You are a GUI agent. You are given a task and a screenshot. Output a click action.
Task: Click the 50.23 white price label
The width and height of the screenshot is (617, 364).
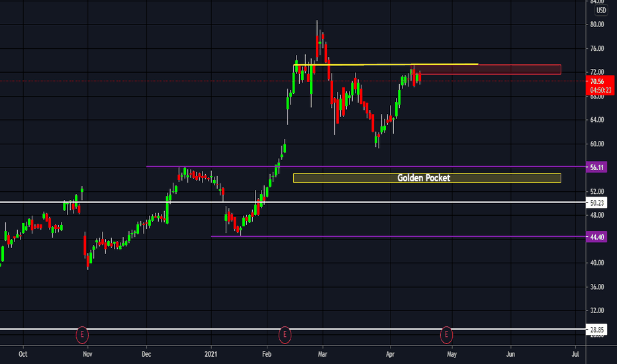[x=596, y=203]
